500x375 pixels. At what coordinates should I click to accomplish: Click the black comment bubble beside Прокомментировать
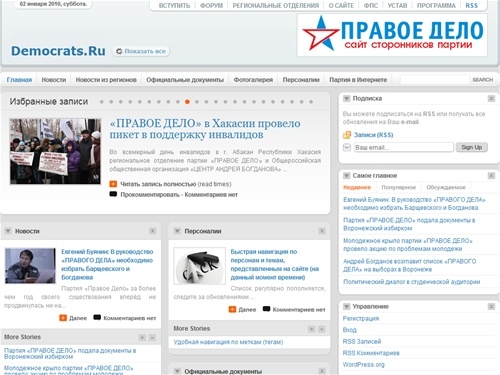point(113,194)
